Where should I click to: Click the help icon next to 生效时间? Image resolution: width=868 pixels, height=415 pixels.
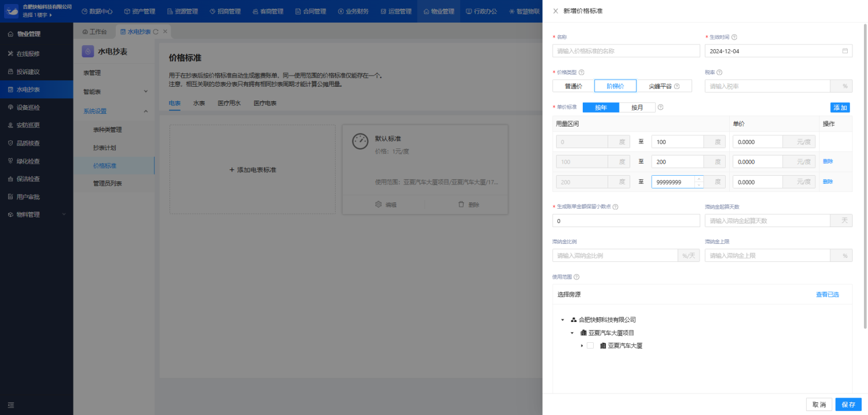[x=734, y=37]
